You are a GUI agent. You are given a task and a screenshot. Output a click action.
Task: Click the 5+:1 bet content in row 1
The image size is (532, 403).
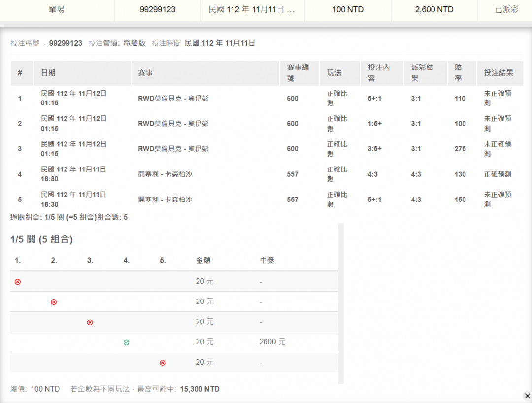(x=374, y=99)
